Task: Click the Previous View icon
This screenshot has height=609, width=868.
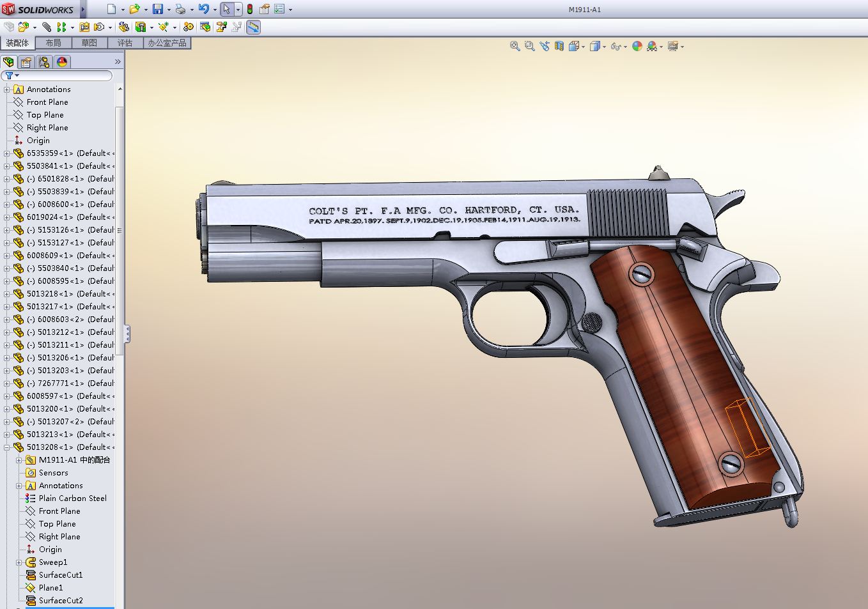Action: 545,46
